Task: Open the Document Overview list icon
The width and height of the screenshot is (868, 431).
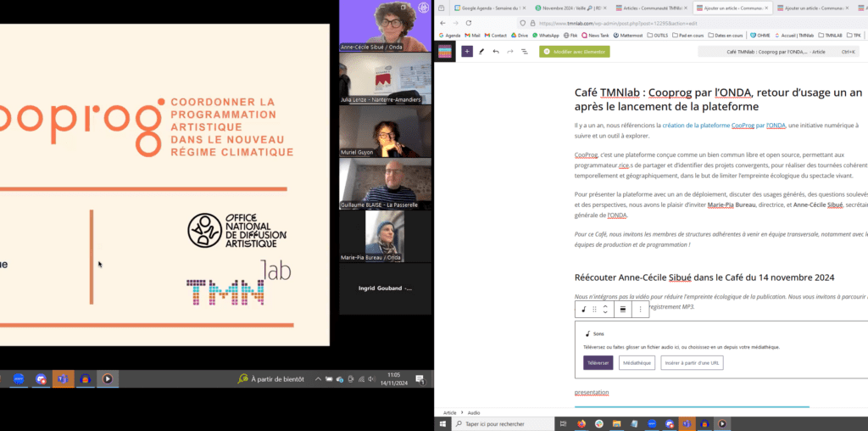Action: pyautogui.click(x=524, y=52)
